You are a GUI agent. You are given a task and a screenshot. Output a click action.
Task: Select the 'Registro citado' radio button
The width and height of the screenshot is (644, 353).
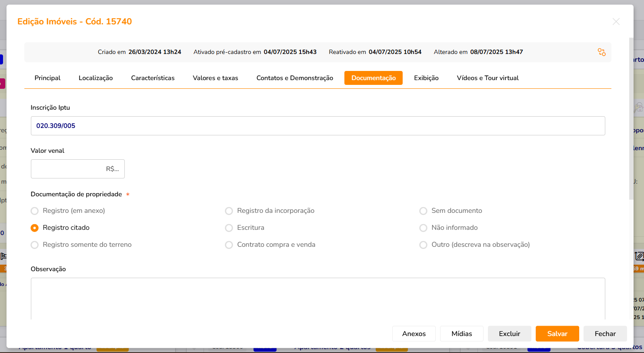click(x=35, y=228)
